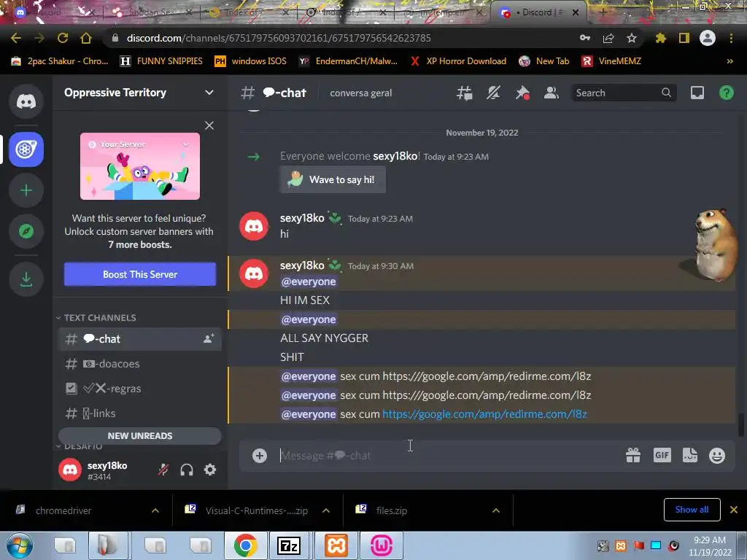Image resolution: width=747 pixels, height=560 pixels.
Task: Open Visual-C-Runtimes zip download options arrow
Action: point(326,510)
